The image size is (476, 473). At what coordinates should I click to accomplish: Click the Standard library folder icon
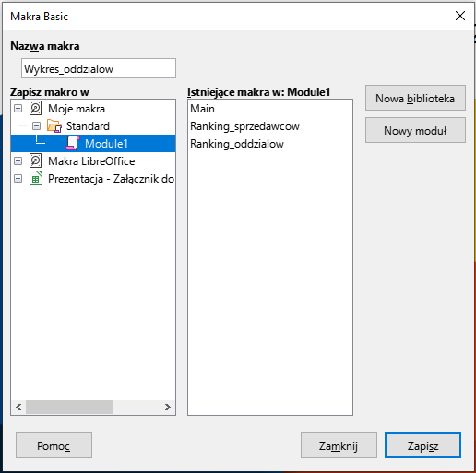coord(54,126)
